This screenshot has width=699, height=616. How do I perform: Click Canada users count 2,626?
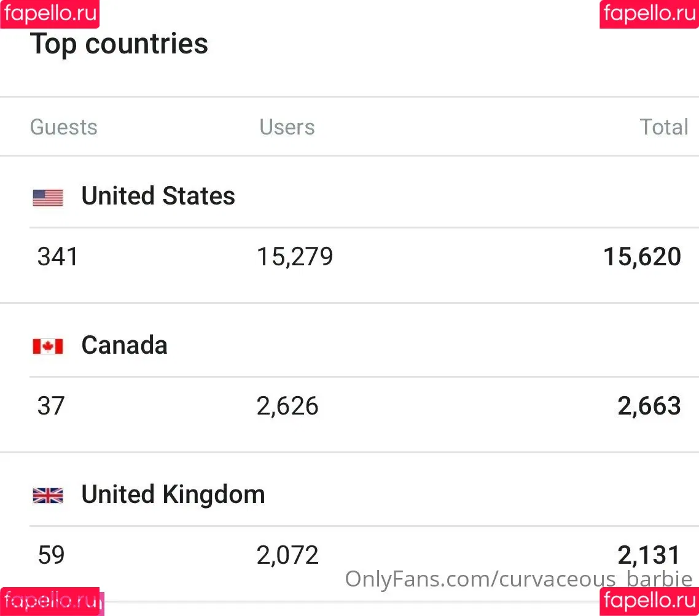pyautogui.click(x=287, y=406)
